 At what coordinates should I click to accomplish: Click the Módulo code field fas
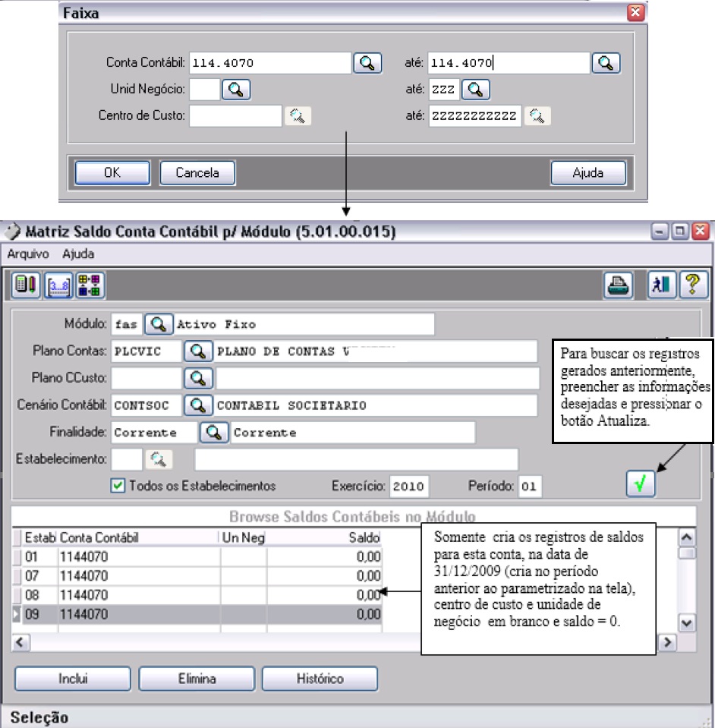[x=126, y=324]
